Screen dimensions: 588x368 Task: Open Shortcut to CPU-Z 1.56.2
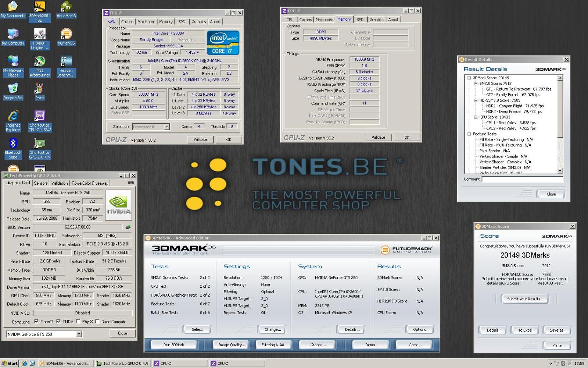coord(40,121)
